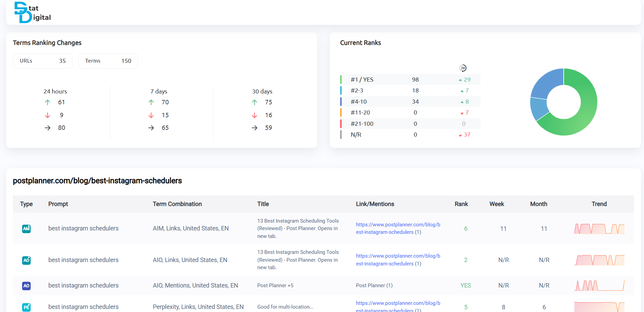Click the 'Terms Ranking Changes' heading
644x312 pixels.
[x=47, y=43]
